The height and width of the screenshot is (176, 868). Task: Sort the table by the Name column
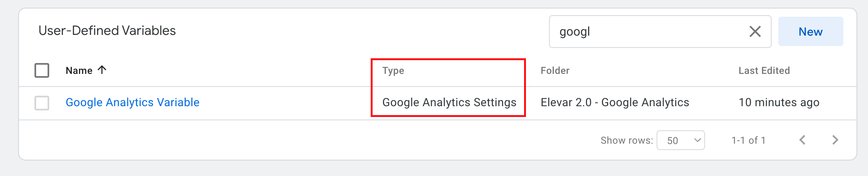[x=79, y=71]
